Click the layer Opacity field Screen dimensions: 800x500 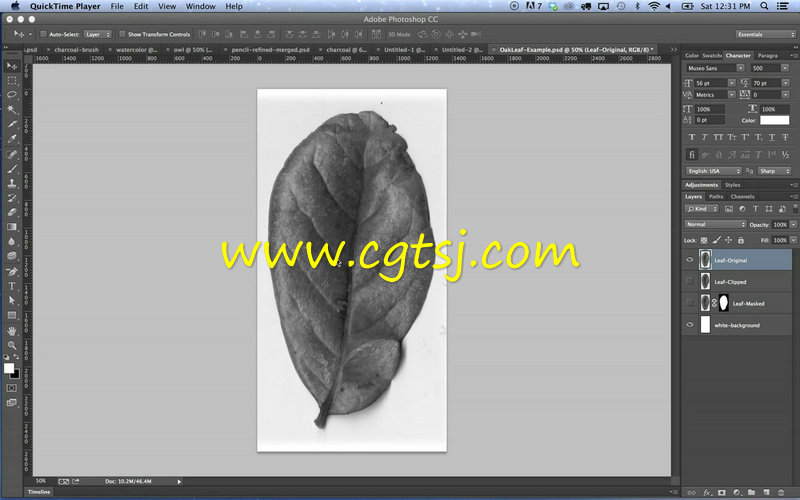[780, 224]
